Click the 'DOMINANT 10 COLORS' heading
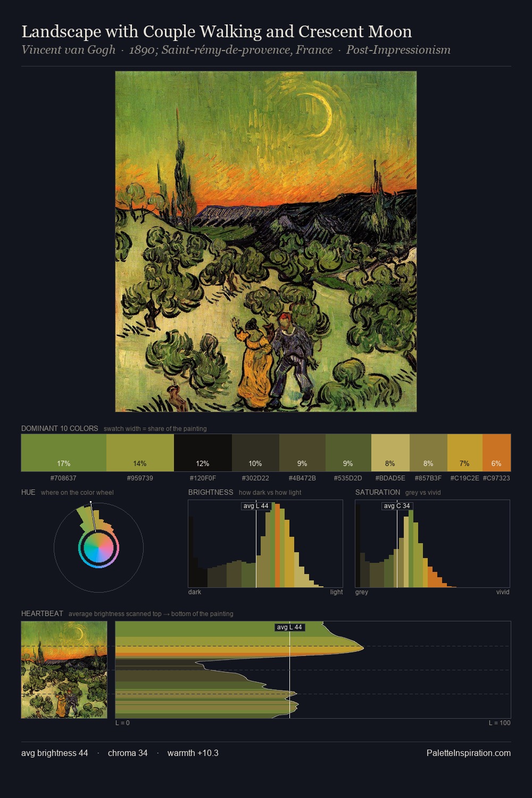Viewport: 532px width, 798px height. [60, 428]
